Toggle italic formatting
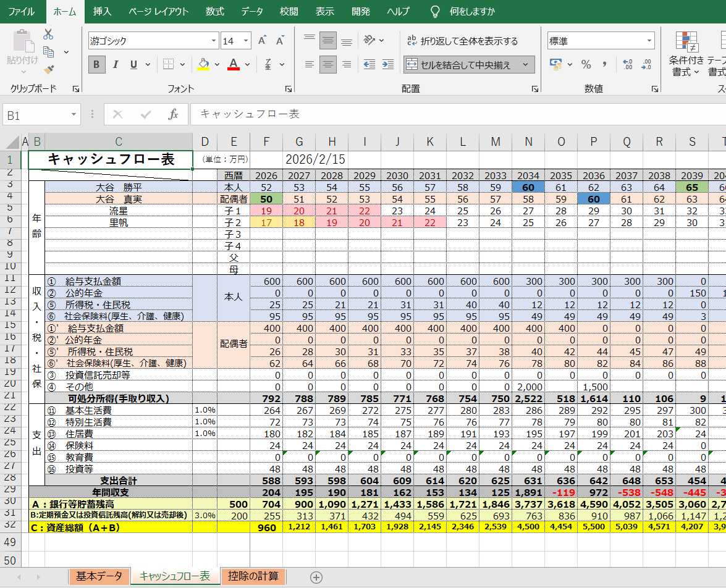726x588 pixels. [115, 64]
